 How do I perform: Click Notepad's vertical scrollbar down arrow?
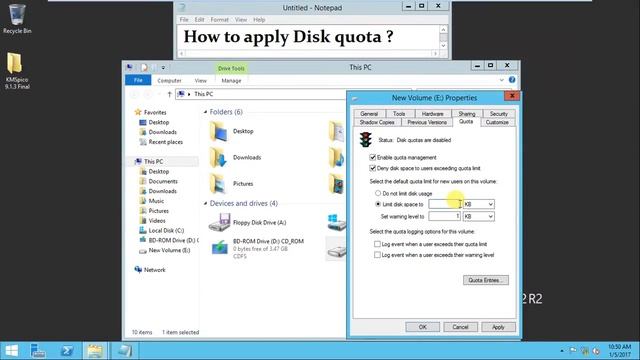(x=443, y=45)
